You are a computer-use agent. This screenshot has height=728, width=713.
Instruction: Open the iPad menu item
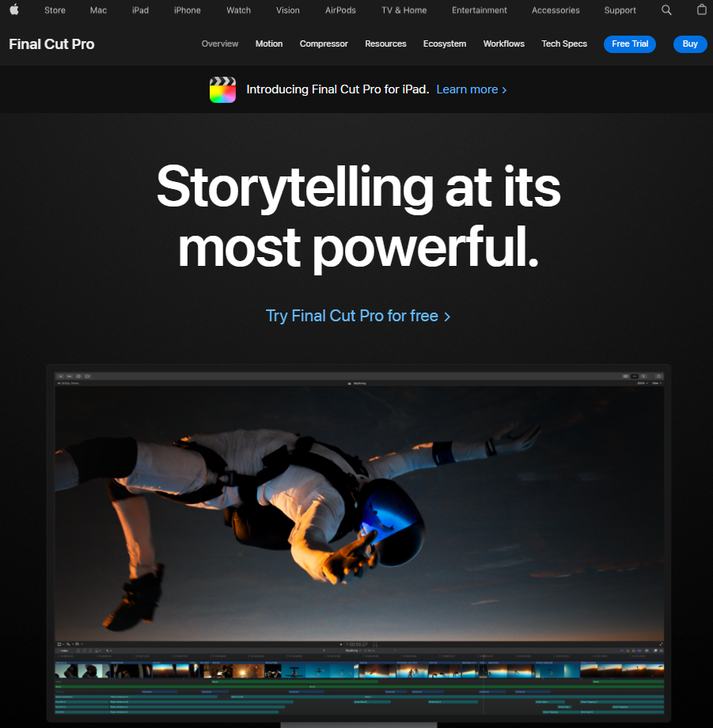point(140,10)
